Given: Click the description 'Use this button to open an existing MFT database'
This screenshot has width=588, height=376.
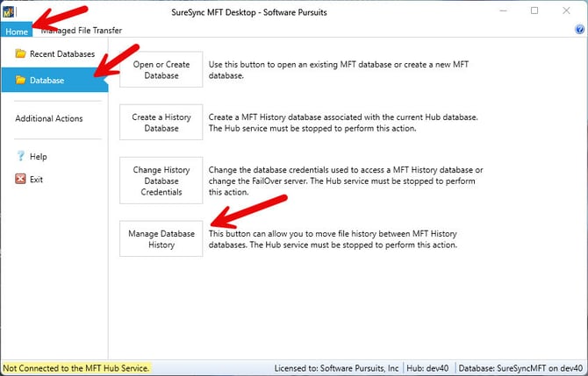Looking at the screenshot, I should (339, 69).
